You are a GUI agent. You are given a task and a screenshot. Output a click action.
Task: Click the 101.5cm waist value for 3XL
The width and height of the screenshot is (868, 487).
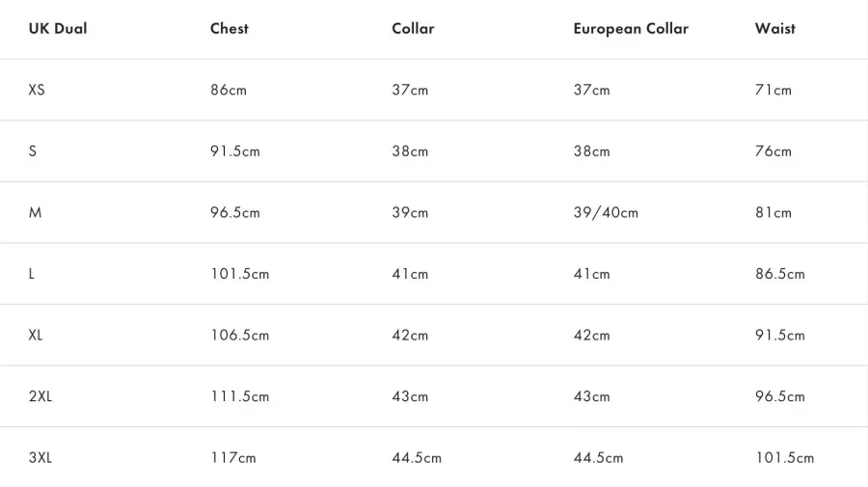(784, 458)
